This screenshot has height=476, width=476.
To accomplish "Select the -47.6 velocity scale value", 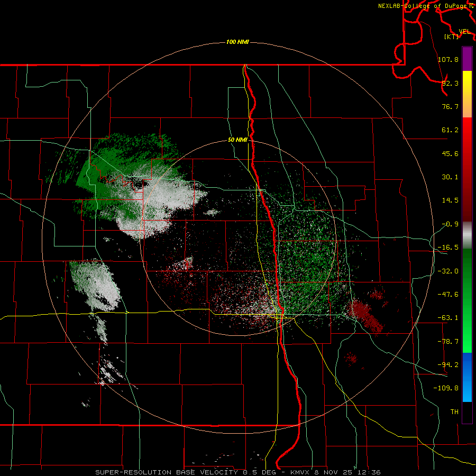I will point(448,295).
